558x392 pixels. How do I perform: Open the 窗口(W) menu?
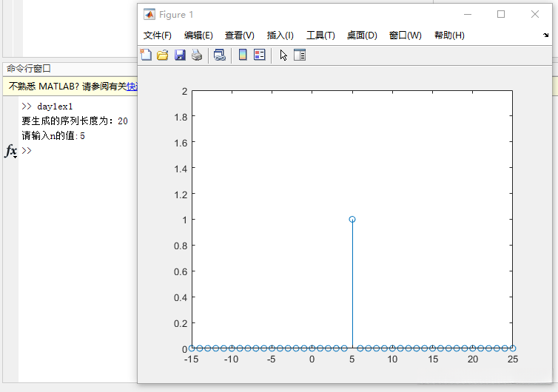click(406, 36)
